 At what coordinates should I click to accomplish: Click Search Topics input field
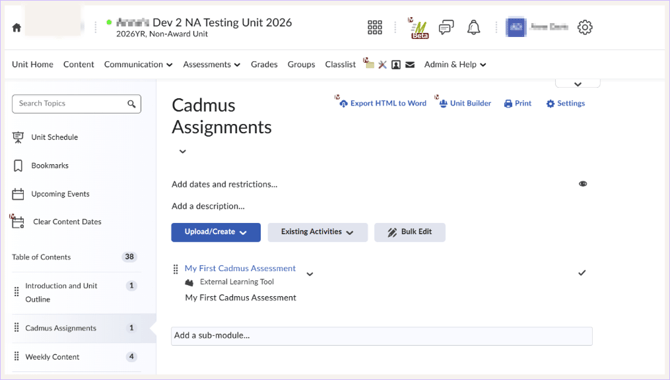pos(76,104)
